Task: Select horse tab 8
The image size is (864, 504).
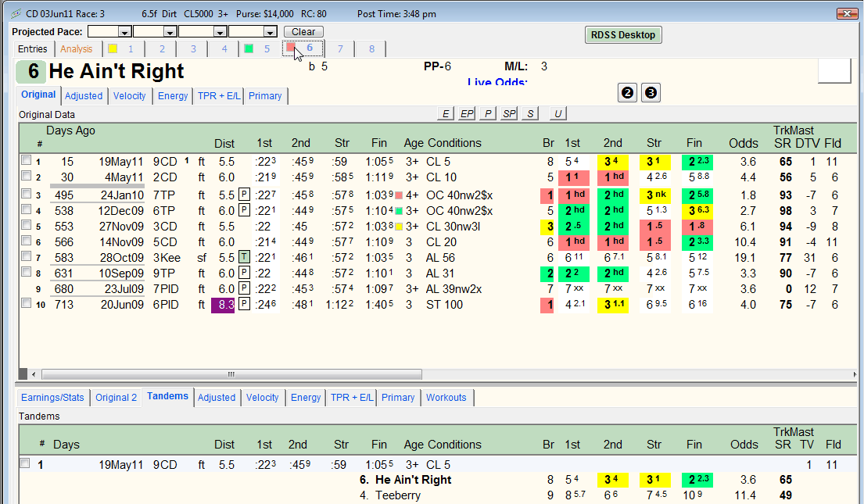Action: pos(371,49)
